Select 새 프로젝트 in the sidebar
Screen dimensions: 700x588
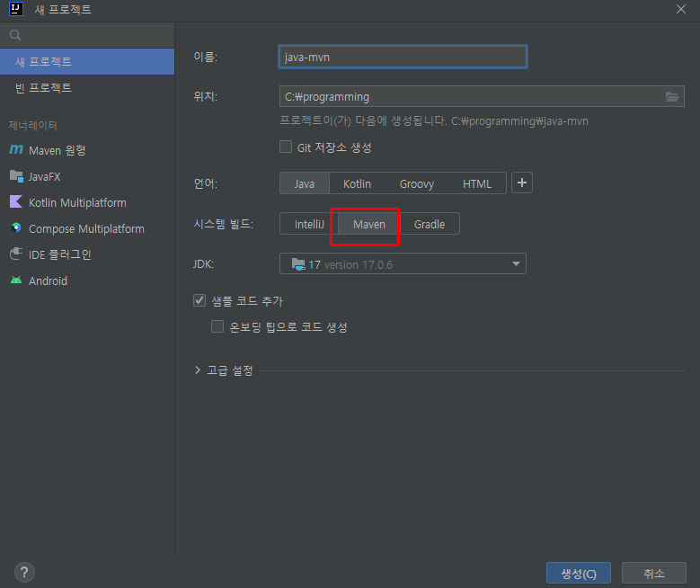tap(87, 62)
